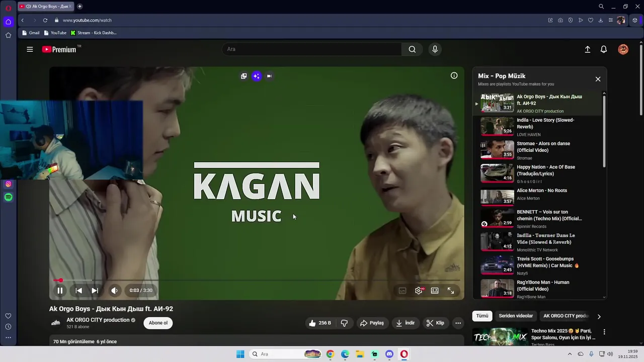Close the Mix - Pop Müzik playlist panel
This screenshot has height=362, width=644.
[x=598, y=79]
